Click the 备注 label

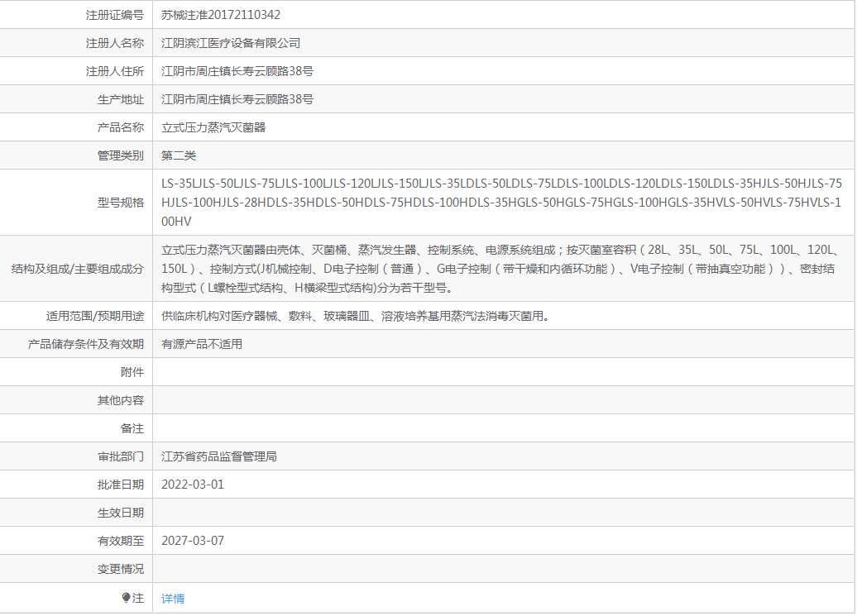132,428
